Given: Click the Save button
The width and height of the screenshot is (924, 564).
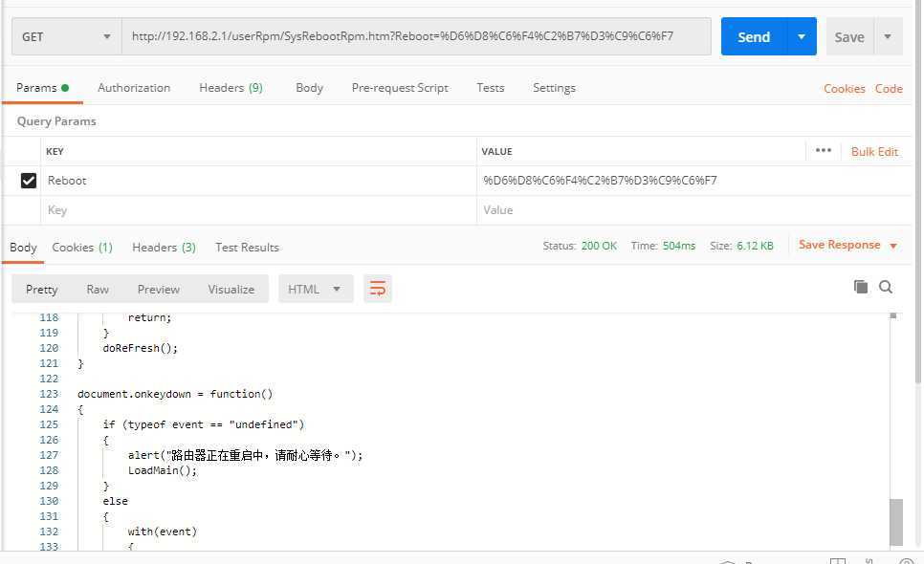Looking at the screenshot, I should click(x=849, y=36).
